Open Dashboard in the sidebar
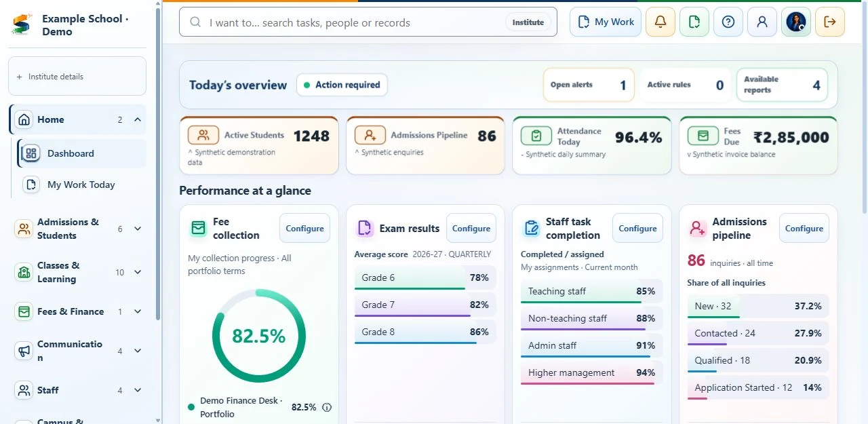This screenshot has width=868, height=424. coord(81,153)
